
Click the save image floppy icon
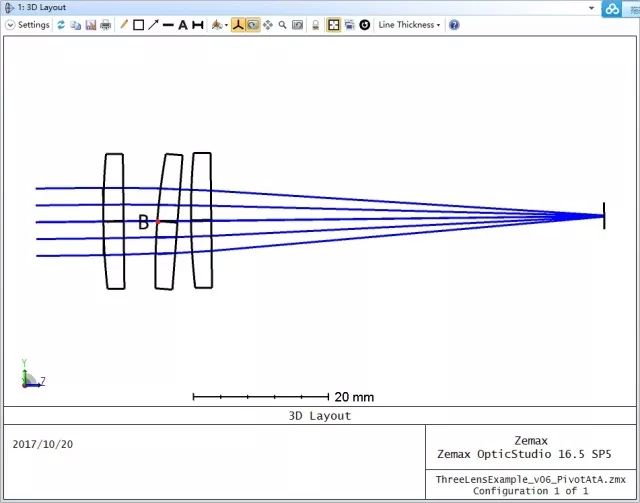coord(90,25)
